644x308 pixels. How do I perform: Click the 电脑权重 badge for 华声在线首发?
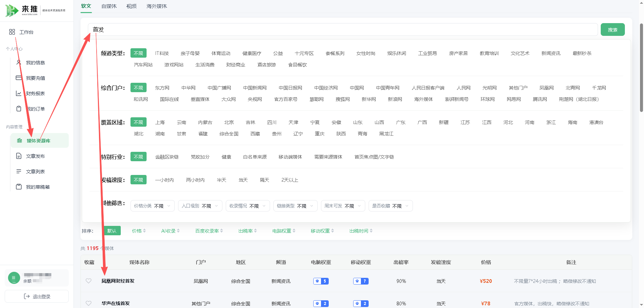(x=321, y=304)
